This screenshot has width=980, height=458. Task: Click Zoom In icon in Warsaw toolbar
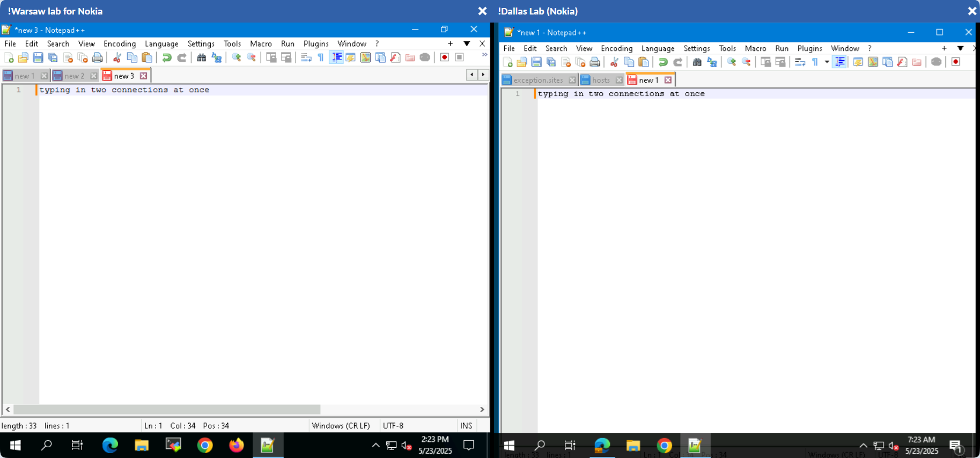(x=236, y=57)
